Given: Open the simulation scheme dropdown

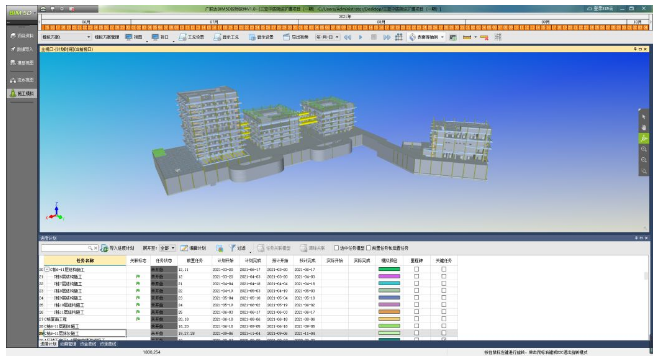Looking at the screenshot, I should 66,37.
